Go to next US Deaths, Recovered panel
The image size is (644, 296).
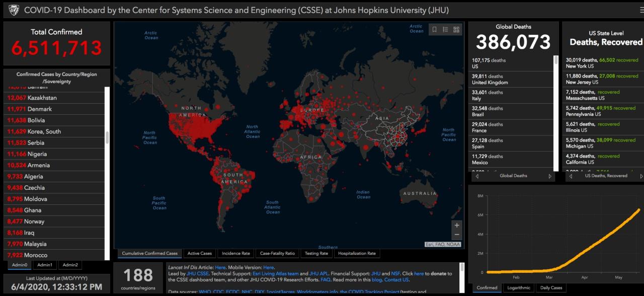tap(641, 176)
